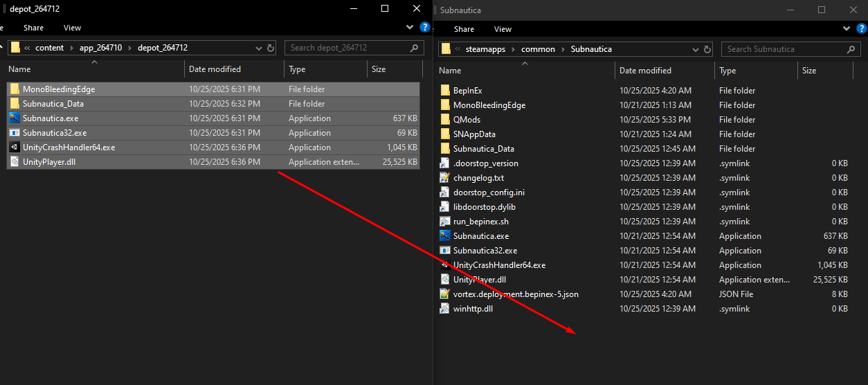This screenshot has width=868, height=385.
Task: Expand breadcrumb arrow after steamapps
Action: click(513, 49)
